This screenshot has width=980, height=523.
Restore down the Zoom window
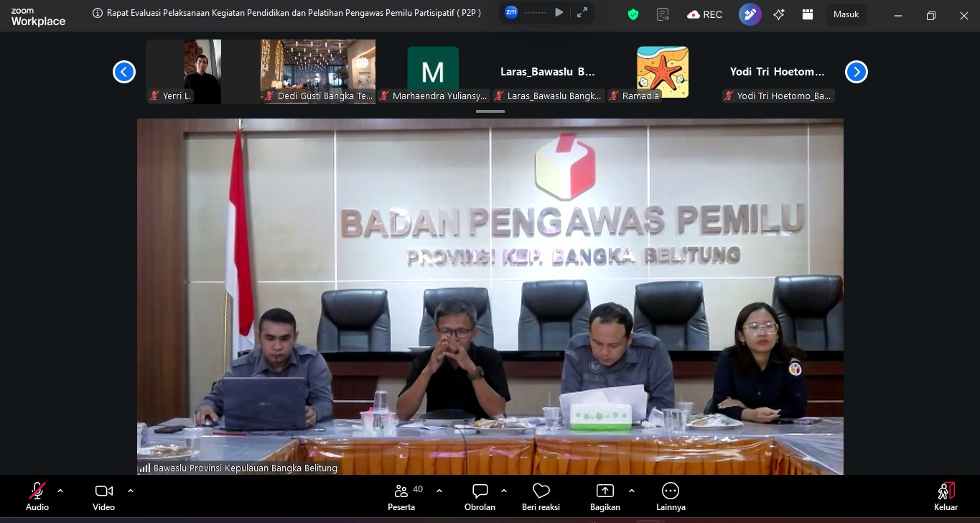tap(931, 14)
